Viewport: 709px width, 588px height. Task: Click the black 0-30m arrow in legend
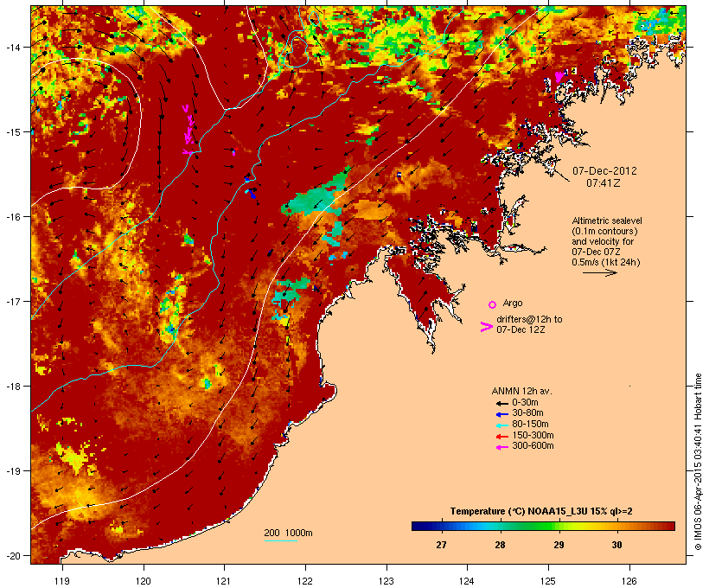pos(501,404)
